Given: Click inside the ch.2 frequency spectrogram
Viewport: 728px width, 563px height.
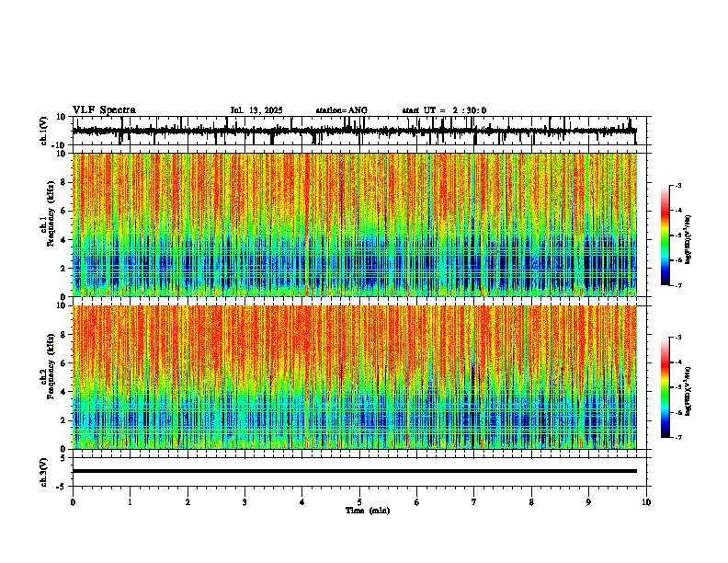Looking at the screenshot, I should 355,377.
